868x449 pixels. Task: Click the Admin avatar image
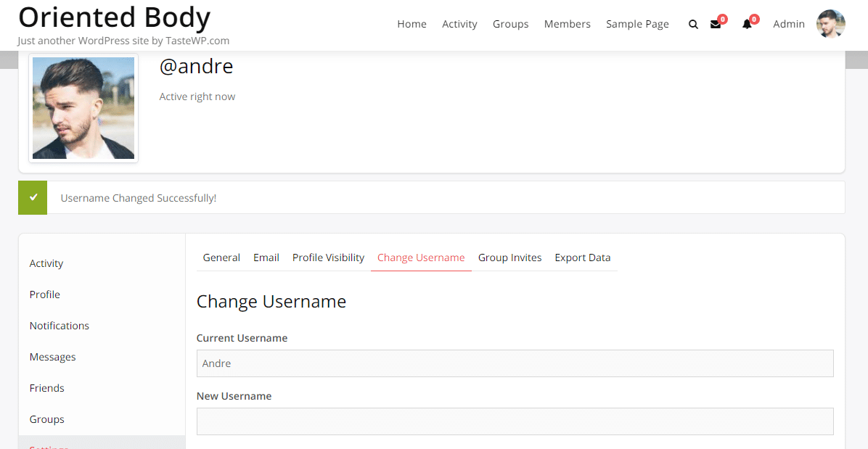[x=830, y=23]
